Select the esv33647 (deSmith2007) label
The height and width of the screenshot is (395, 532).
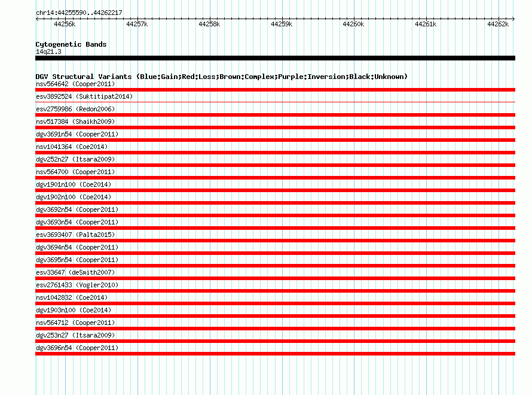click(75, 272)
